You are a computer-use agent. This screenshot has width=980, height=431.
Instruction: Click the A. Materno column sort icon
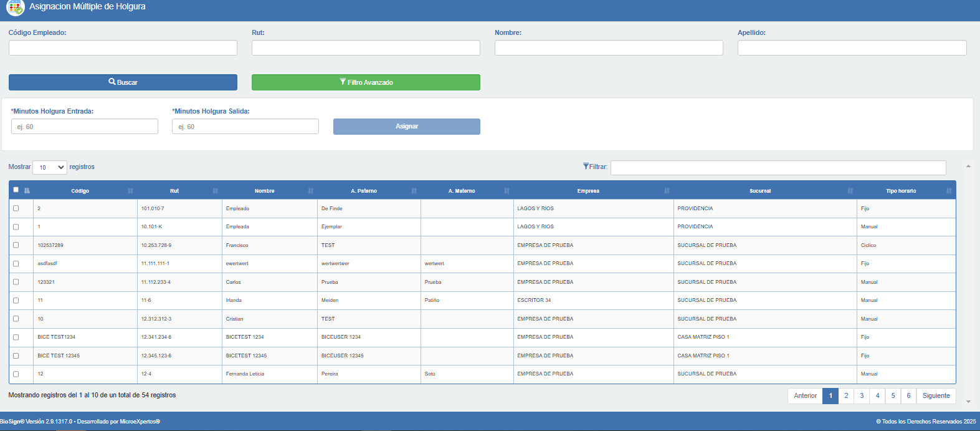point(507,191)
